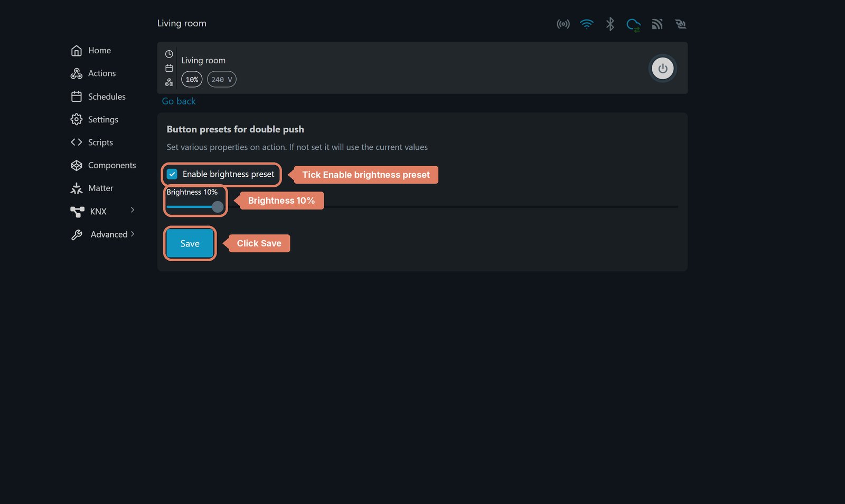This screenshot has width=845, height=504.
Task: Click the Brightness slider handle
Action: pos(218,207)
